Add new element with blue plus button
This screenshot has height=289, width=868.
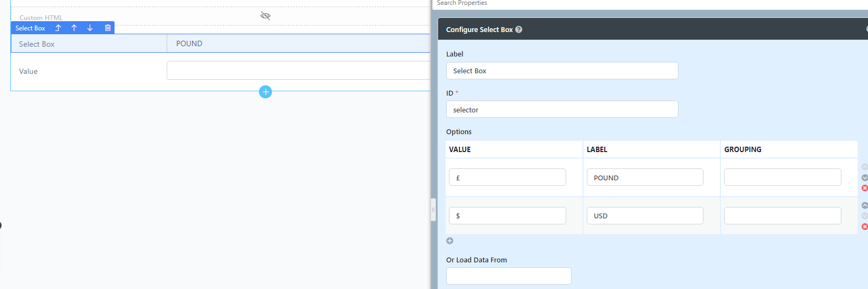point(265,92)
